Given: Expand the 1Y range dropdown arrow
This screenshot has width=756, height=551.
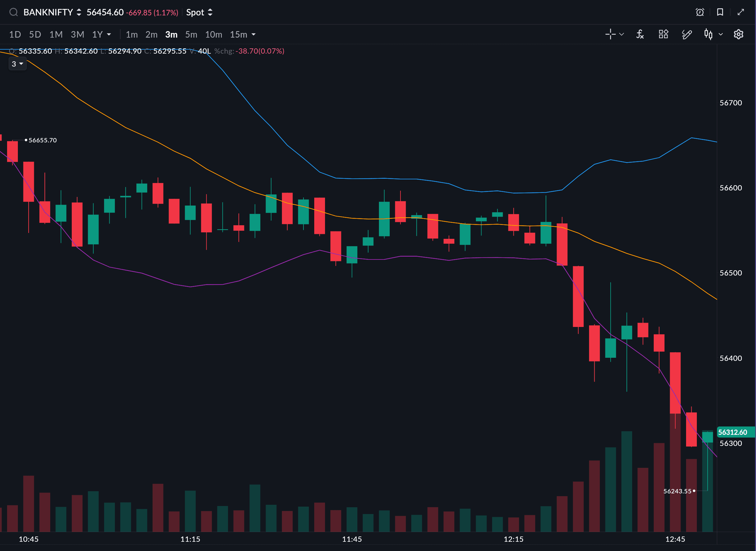Looking at the screenshot, I should point(109,34).
